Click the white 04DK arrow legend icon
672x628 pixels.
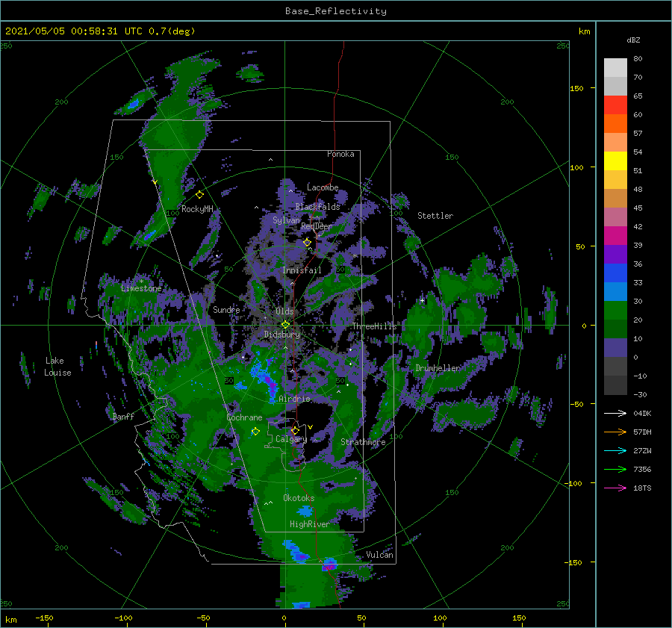(615, 414)
